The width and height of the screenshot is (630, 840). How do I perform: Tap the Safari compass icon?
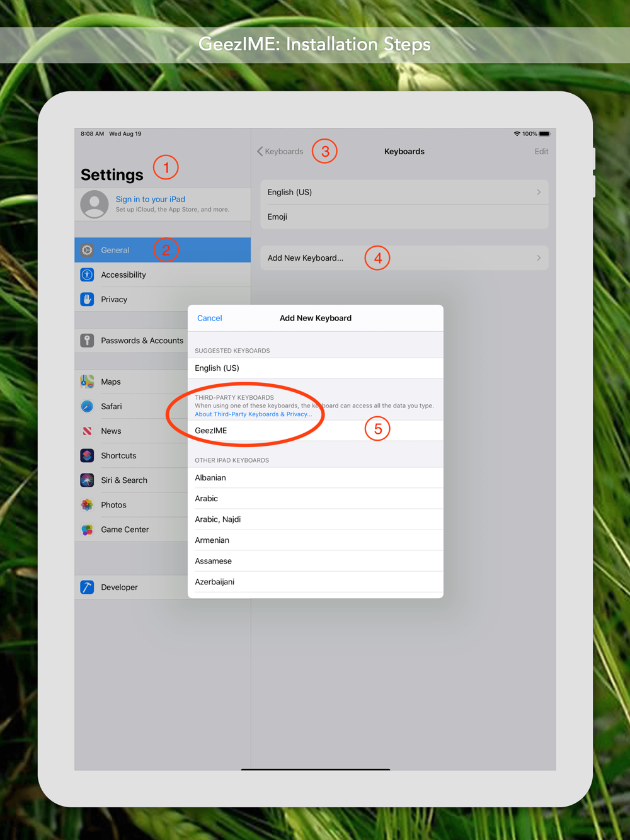coord(88,406)
